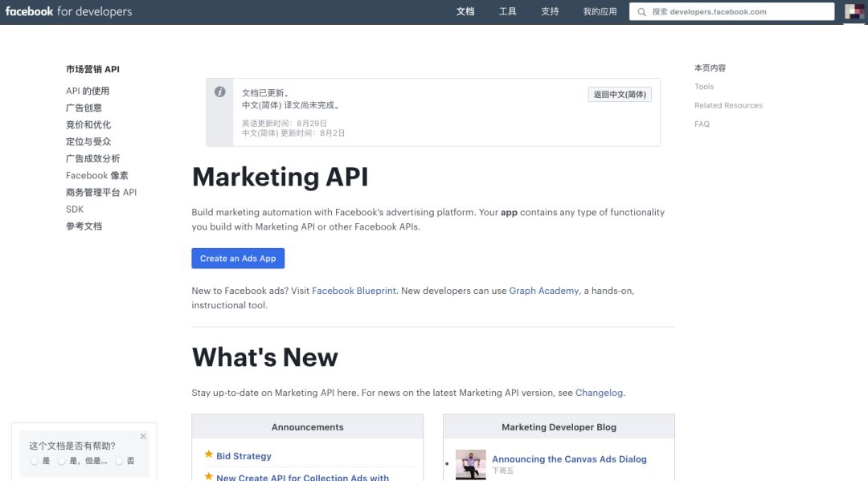Screen dimensions: 868x481
Task: Select the 否 radio button
Action: point(119,461)
